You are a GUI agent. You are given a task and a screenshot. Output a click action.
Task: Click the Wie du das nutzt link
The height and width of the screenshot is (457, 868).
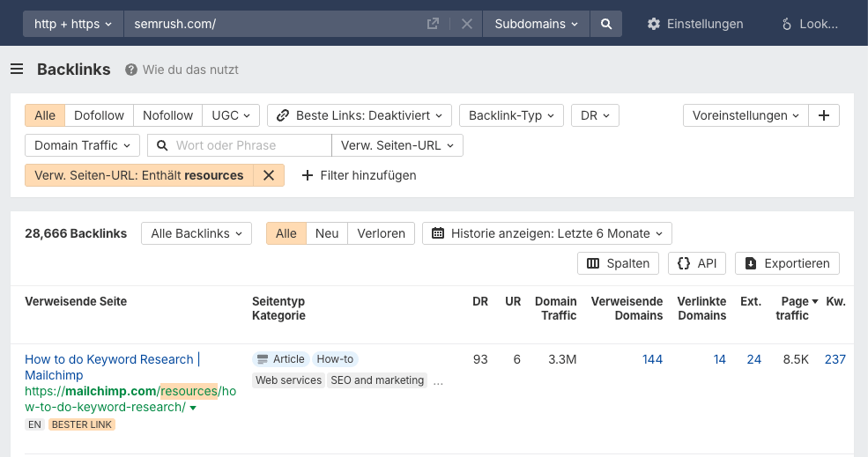click(190, 70)
